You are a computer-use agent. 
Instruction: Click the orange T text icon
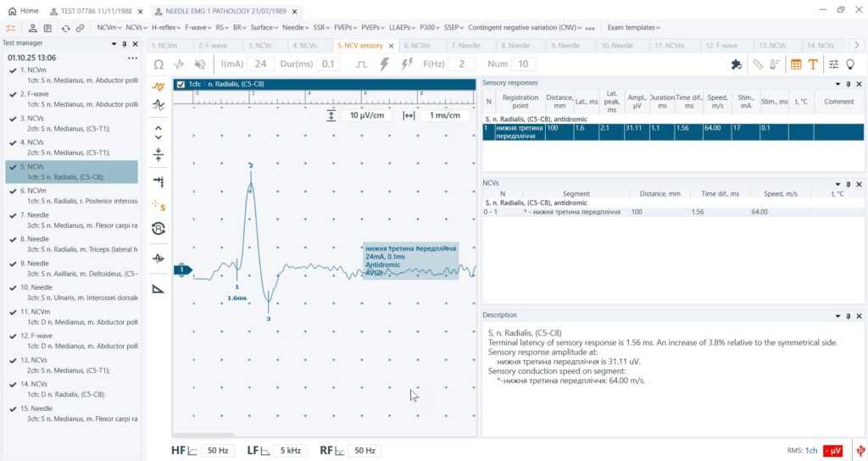pos(813,64)
